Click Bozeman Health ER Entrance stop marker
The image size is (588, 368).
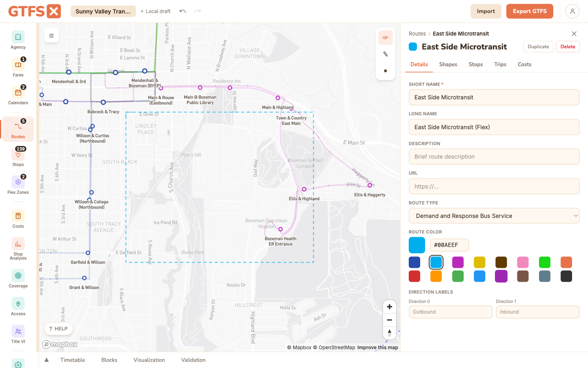tap(281, 229)
